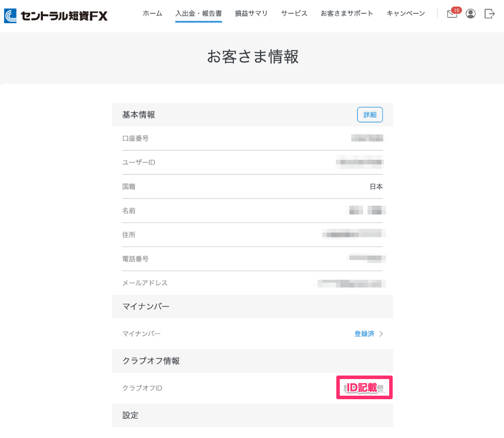Click the メールアドレス row

tap(252, 283)
